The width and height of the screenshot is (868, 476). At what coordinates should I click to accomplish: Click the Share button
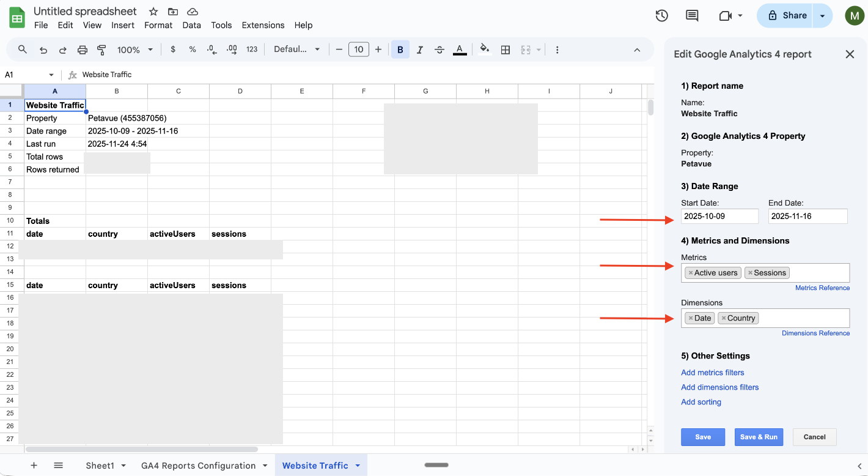tap(787, 16)
